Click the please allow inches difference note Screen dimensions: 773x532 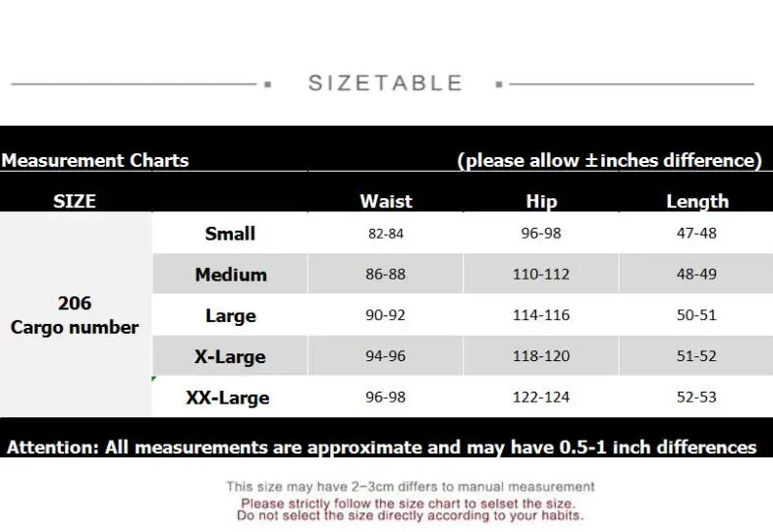point(609,160)
